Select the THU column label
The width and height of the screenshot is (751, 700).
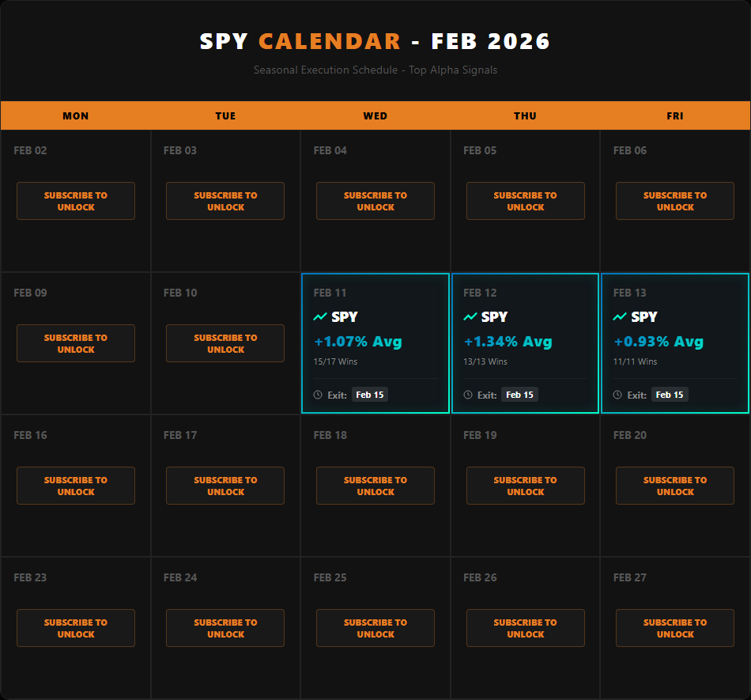[525, 115]
